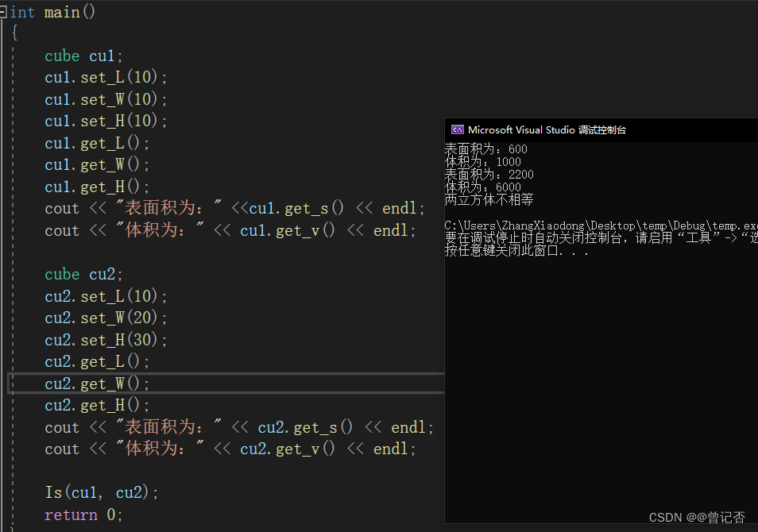Click console output '两立方体不相等'
This screenshot has width=758, height=532.
(x=489, y=199)
